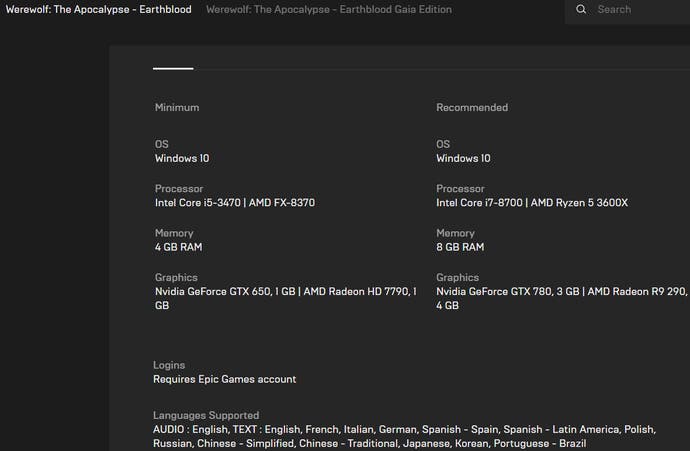Click Intel Core i7-8700 | AMD Ryzen 5 3600X

coord(532,203)
